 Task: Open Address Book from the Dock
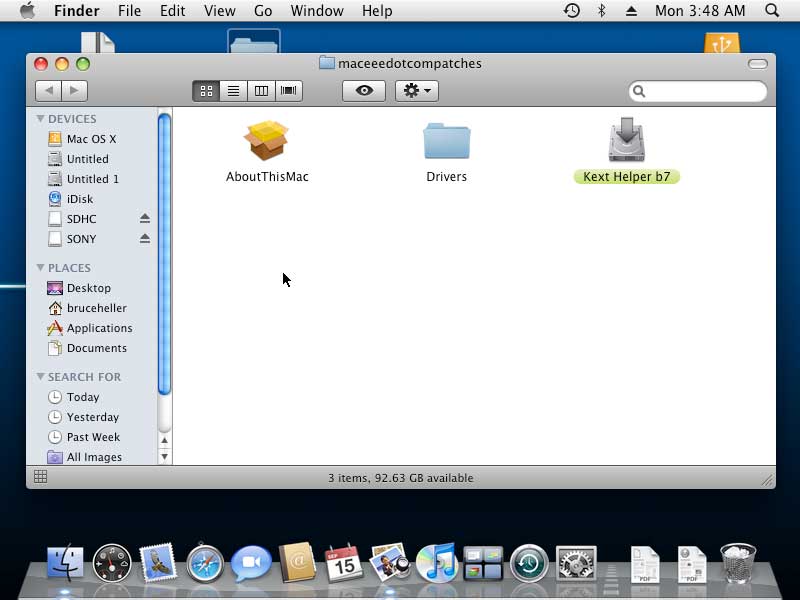coord(297,562)
